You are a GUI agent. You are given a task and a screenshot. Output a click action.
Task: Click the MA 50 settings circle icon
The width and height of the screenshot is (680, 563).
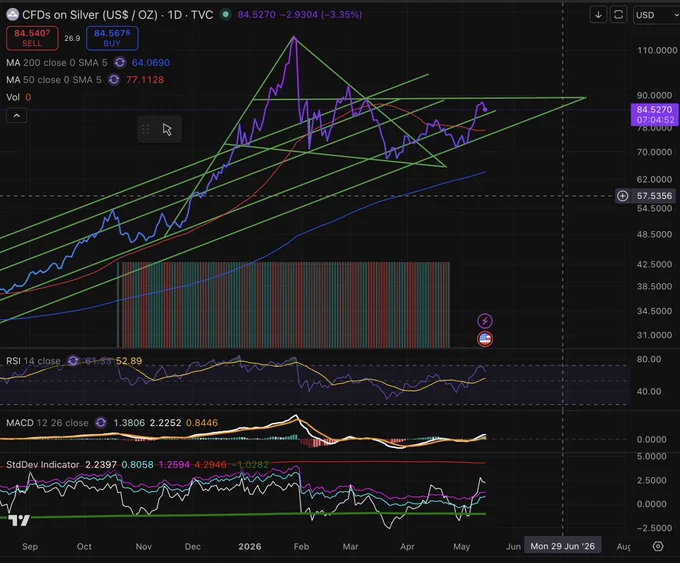tap(114, 80)
